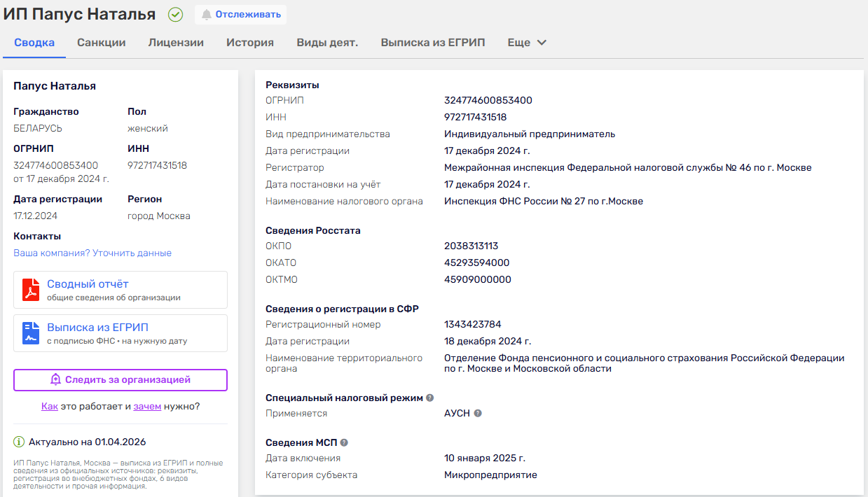Click help icon next to Специальный налоговый режим
Viewport: 868px width, 497px height.
pos(429,398)
